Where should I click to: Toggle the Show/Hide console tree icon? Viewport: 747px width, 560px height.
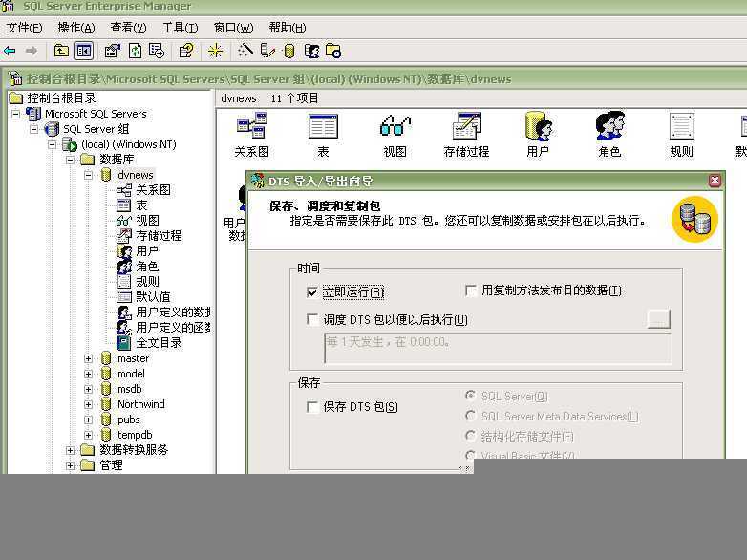click(84, 51)
